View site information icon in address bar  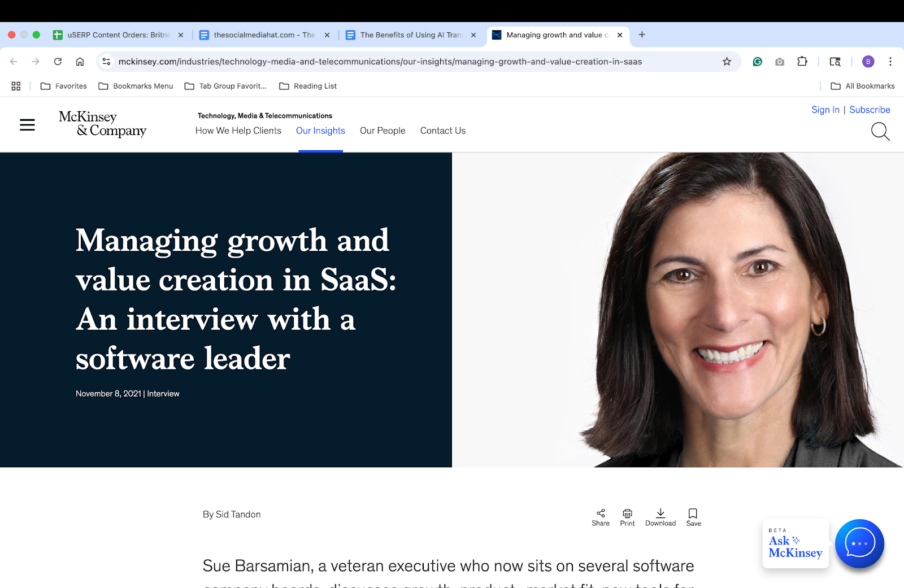[106, 62]
